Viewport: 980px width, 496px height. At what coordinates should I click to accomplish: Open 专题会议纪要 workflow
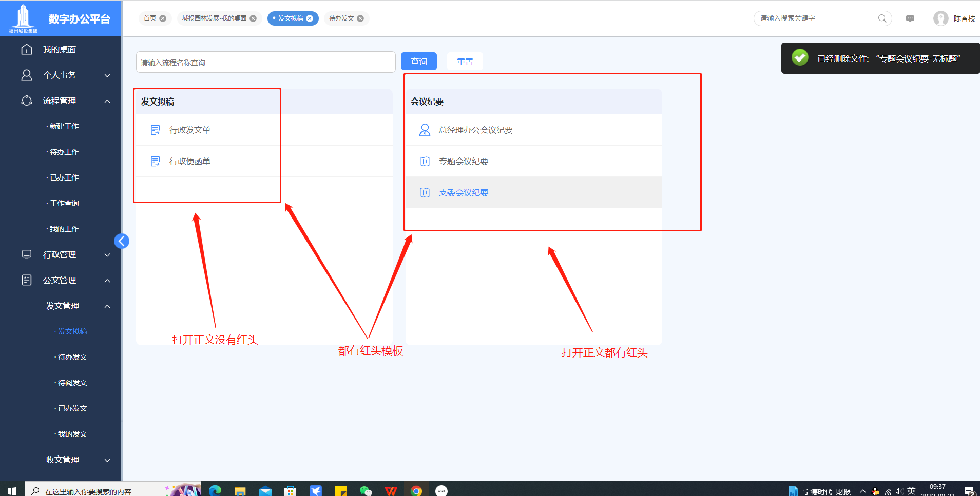pyautogui.click(x=534, y=161)
